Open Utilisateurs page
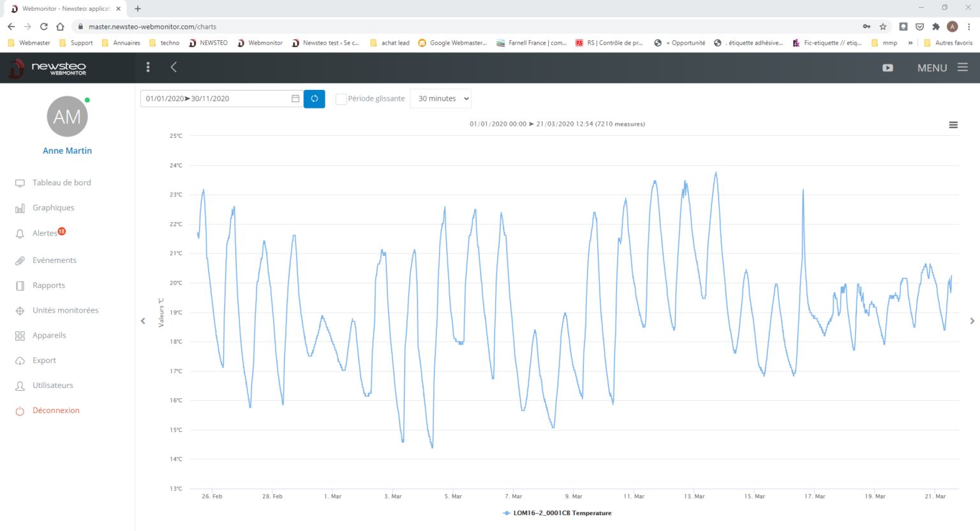Screen dimensions: 980x531 53,385
